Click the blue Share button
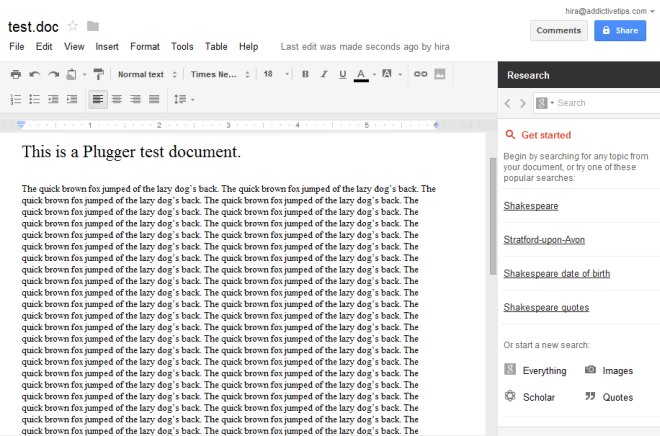 click(x=620, y=31)
